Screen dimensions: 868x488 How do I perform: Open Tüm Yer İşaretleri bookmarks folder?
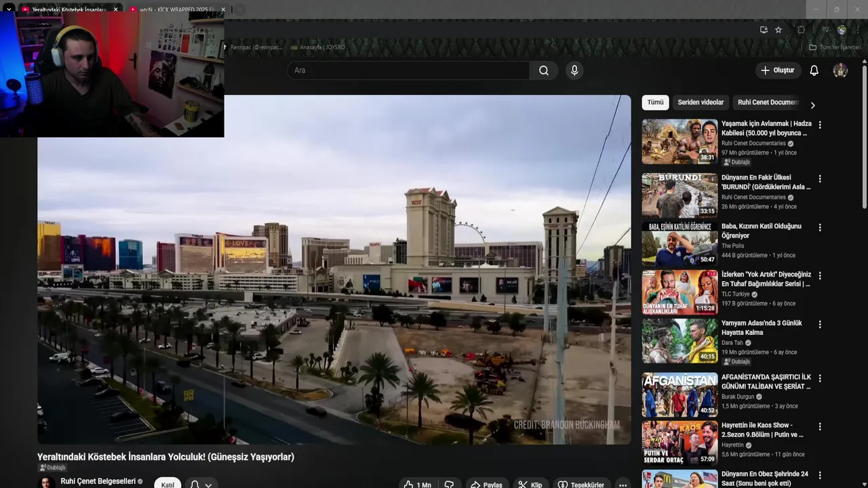(836, 47)
